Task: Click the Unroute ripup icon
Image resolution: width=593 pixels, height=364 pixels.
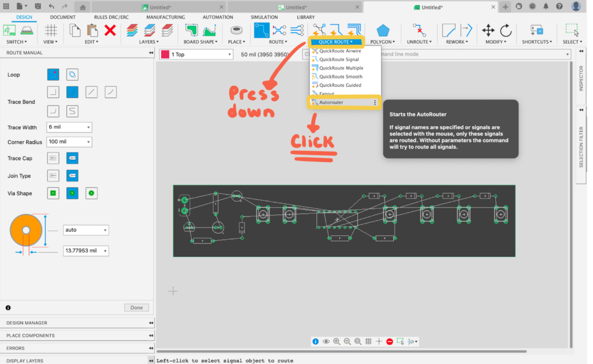Action: 419,30
